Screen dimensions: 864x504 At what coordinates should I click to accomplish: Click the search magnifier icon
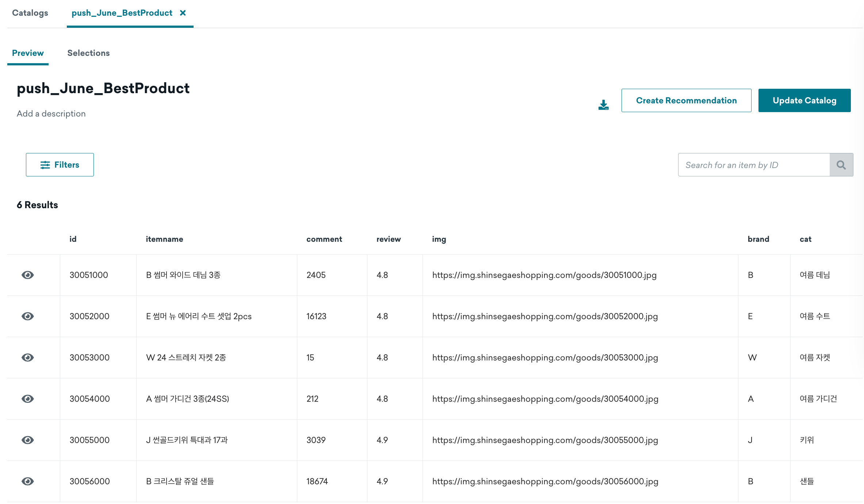[841, 165]
